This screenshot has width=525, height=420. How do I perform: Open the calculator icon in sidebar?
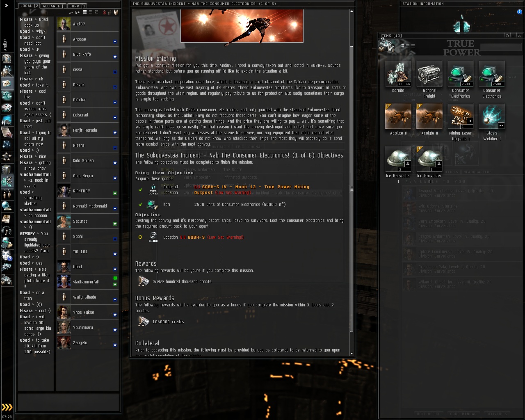click(x=6, y=243)
